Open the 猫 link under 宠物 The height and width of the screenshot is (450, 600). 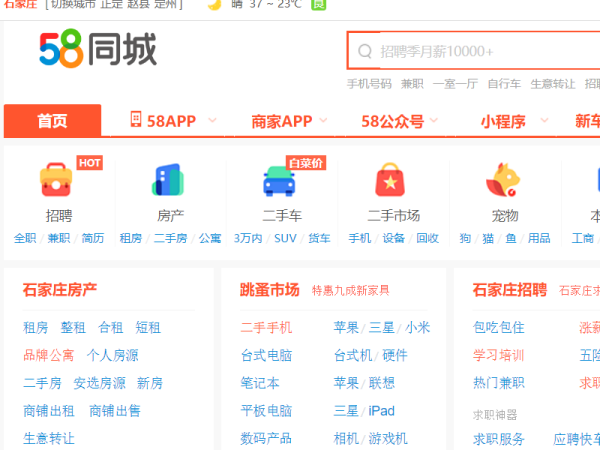coord(488,238)
